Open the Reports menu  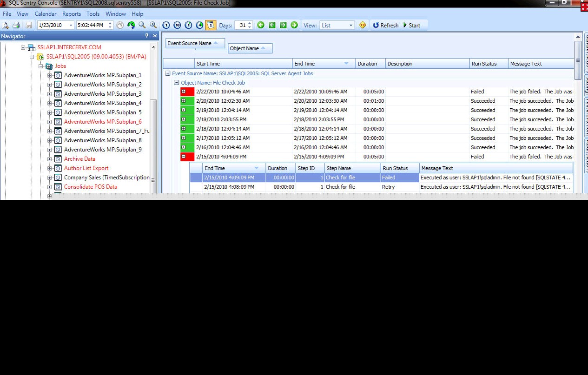point(72,14)
